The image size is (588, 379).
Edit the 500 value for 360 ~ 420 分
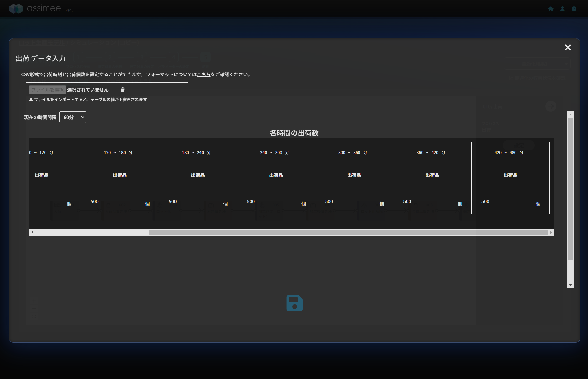(428, 202)
